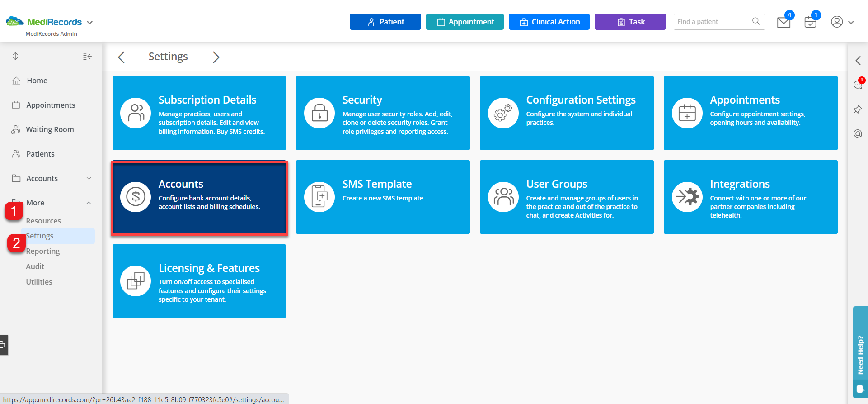Viewport: 868px width, 404px height.
Task: Expand the right side panel arrow
Action: [858, 61]
